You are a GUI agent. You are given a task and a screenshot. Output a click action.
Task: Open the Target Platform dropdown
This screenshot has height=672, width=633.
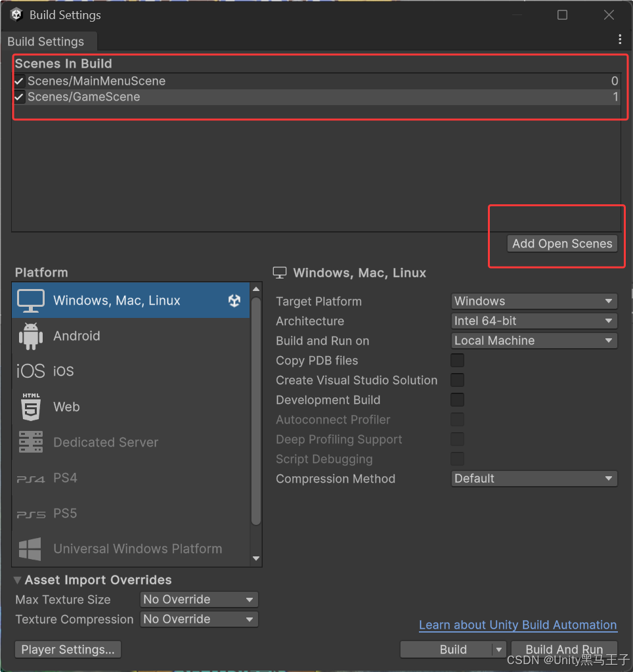(534, 302)
